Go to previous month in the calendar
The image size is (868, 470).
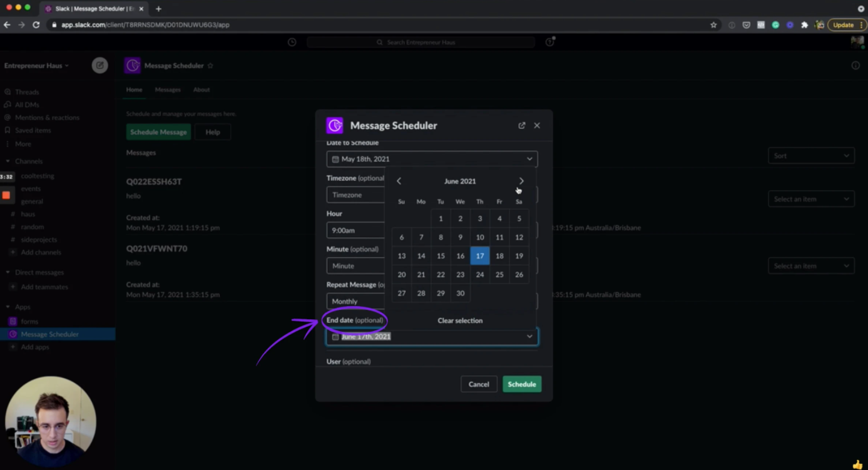[399, 180]
